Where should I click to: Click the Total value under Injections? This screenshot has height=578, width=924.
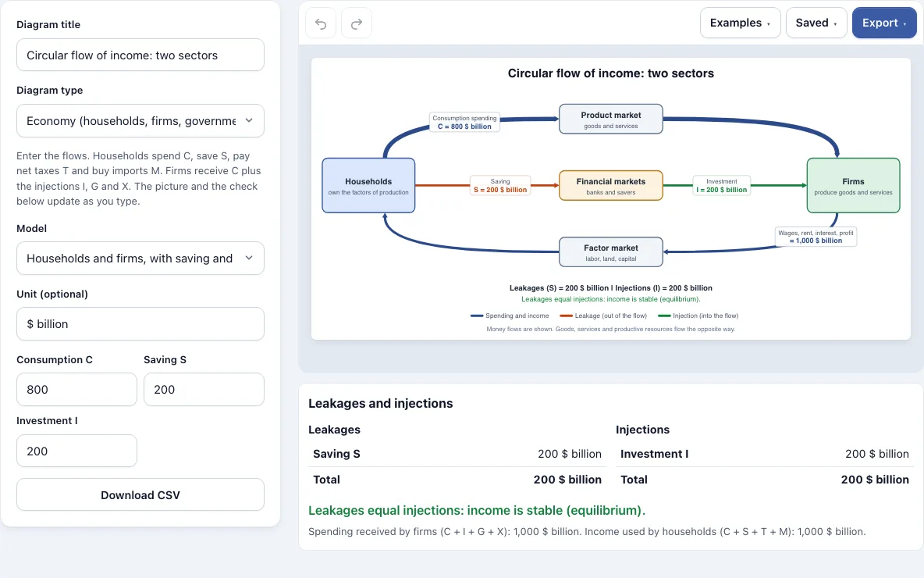875,480
